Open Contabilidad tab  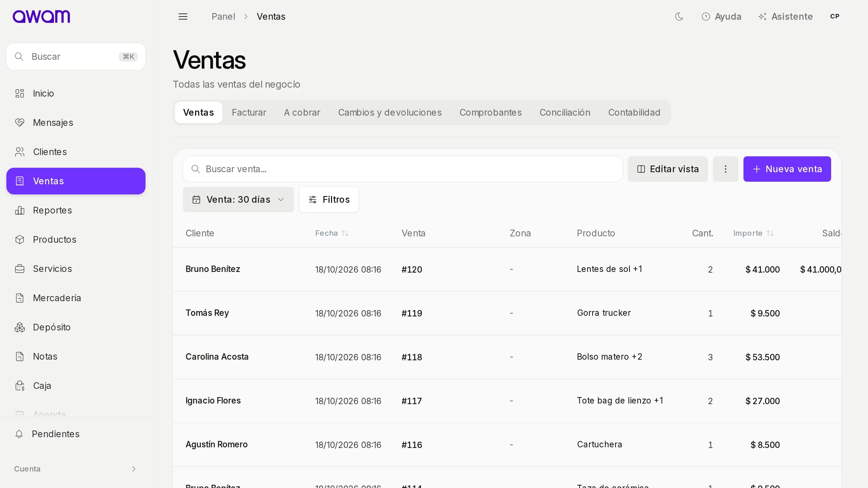[634, 112]
